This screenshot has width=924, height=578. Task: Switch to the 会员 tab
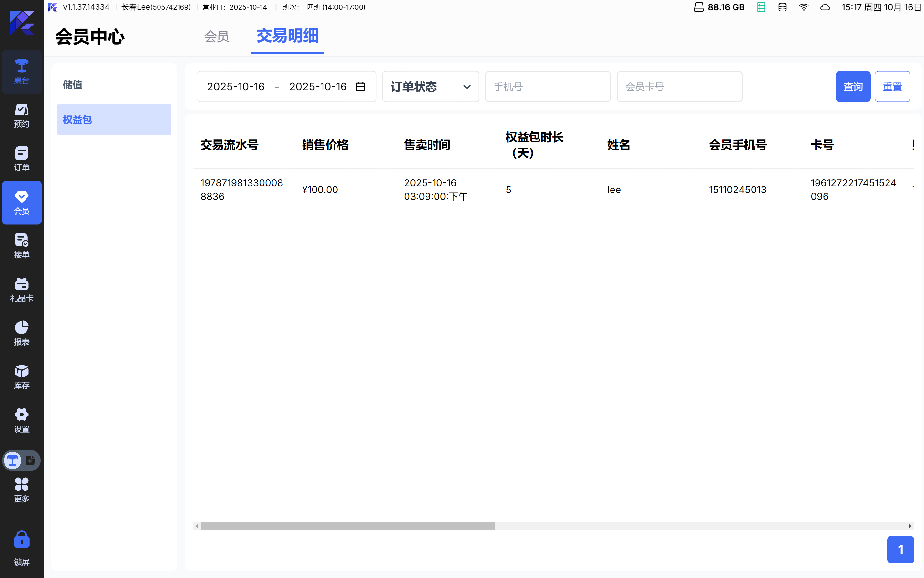[x=217, y=36]
